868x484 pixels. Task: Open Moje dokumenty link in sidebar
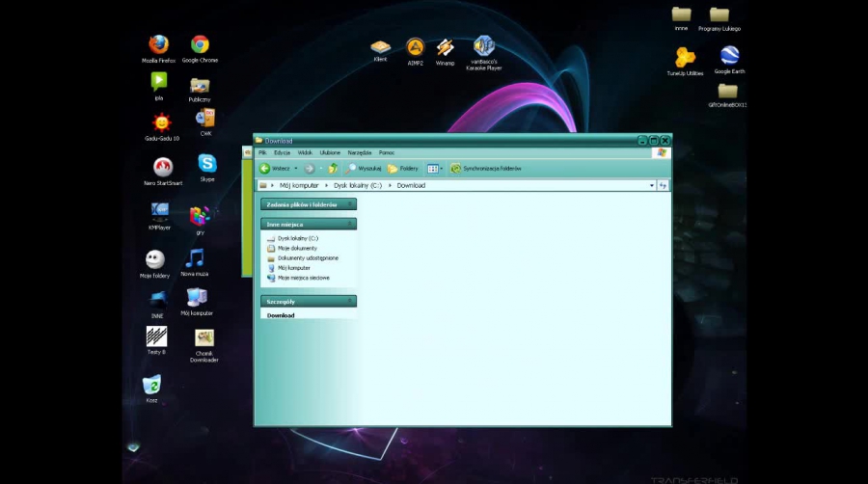pyautogui.click(x=297, y=248)
